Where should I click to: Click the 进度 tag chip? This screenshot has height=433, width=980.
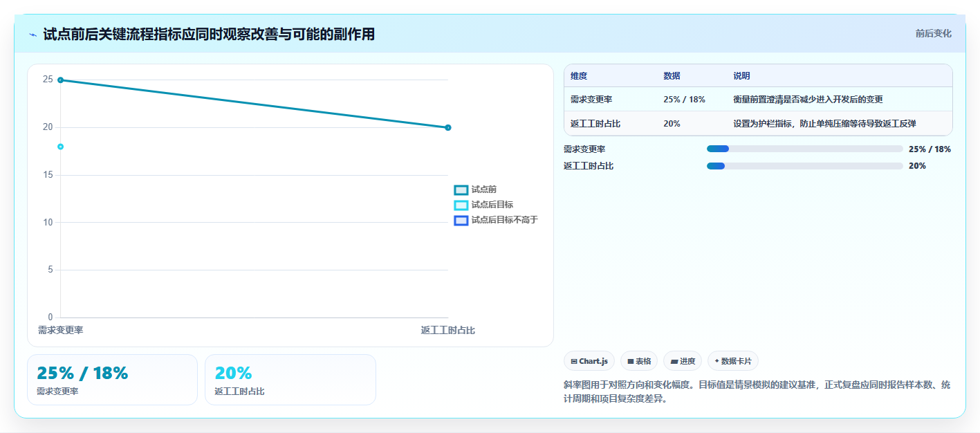683,361
